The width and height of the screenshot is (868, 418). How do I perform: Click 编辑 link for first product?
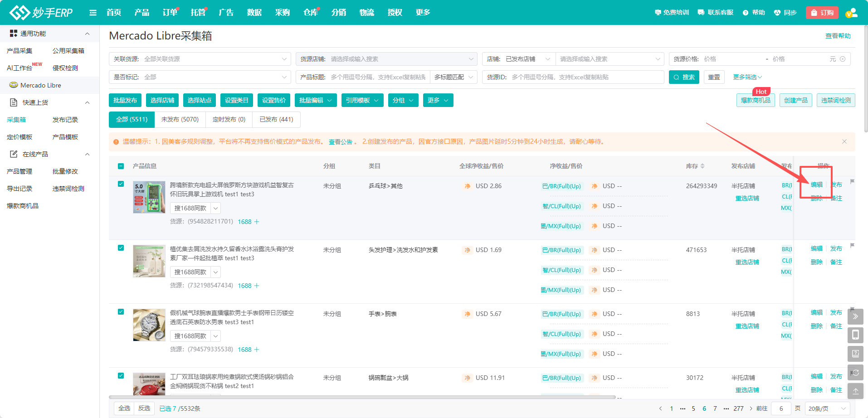(x=816, y=185)
